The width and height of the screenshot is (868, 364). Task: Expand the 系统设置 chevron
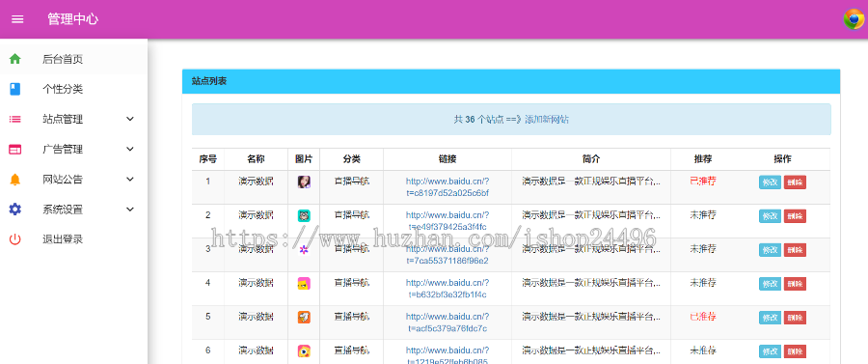pos(130,209)
